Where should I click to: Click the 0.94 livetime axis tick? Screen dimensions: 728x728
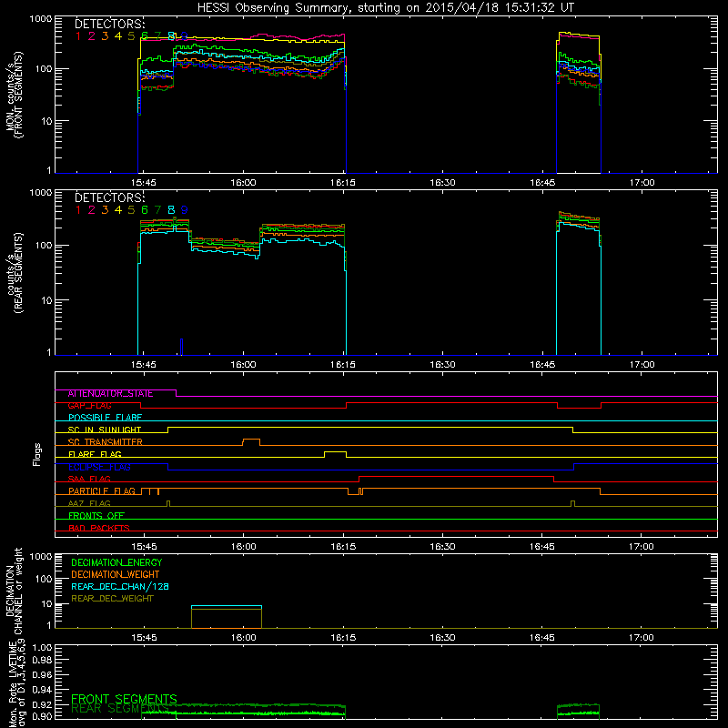[x=42, y=690]
